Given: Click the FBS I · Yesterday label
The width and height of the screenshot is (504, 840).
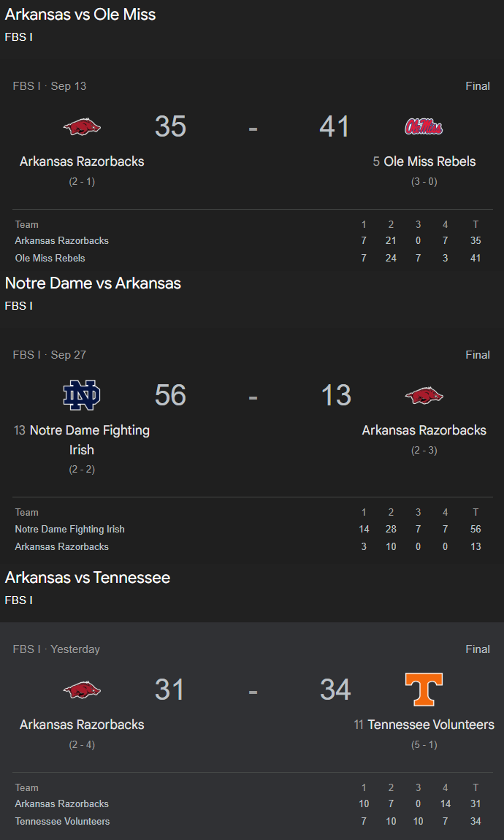Looking at the screenshot, I should 56,649.
